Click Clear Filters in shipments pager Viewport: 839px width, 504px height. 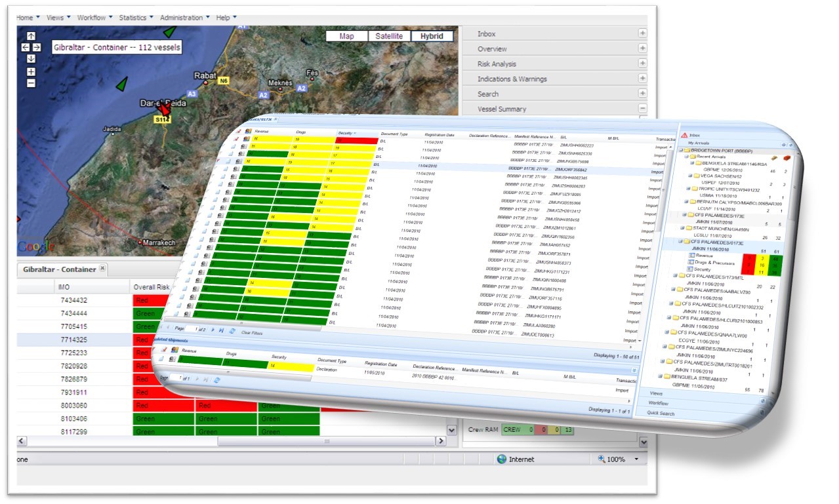pos(252,333)
